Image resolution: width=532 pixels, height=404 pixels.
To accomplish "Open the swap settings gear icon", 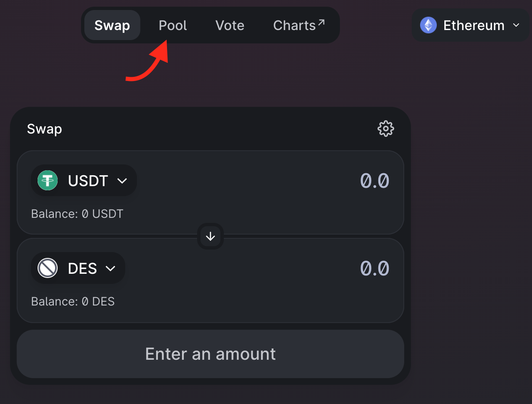I will [385, 129].
